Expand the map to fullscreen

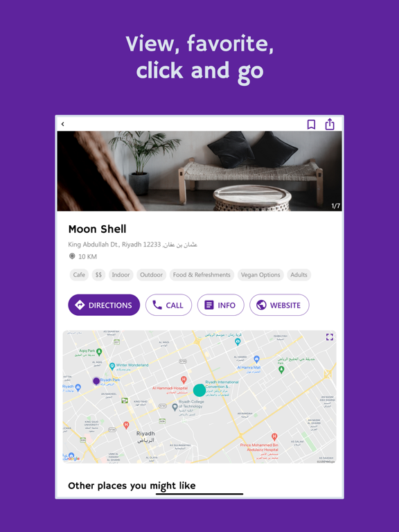[x=330, y=337]
